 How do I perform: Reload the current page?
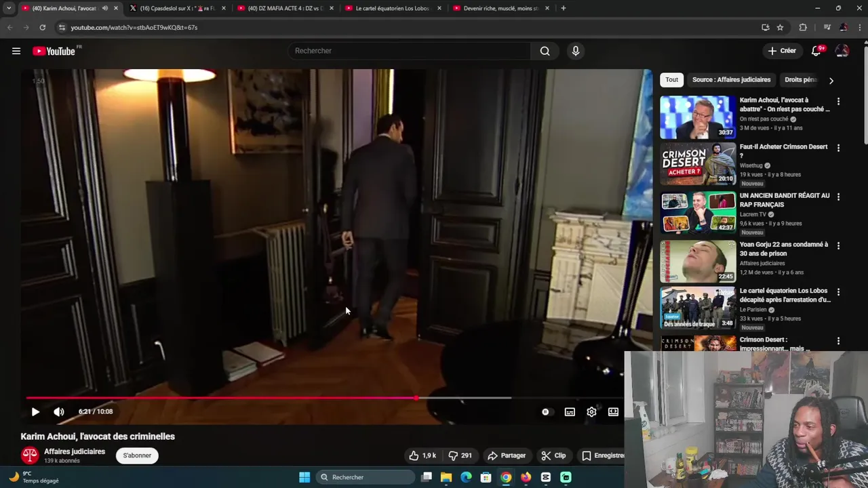(x=42, y=27)
